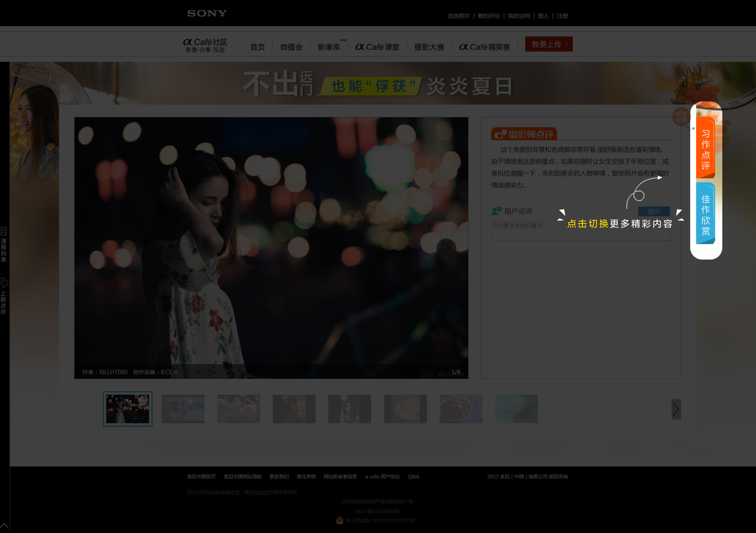The height and width of the screenshot is (533, 756).
Task: Open the α Café社区 logo home
Action: [x=205, y=45]
